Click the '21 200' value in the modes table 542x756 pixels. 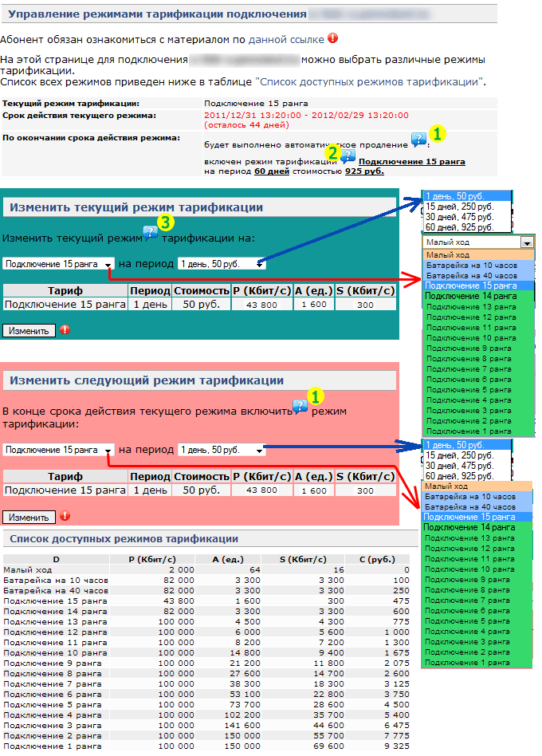point(245,663)
